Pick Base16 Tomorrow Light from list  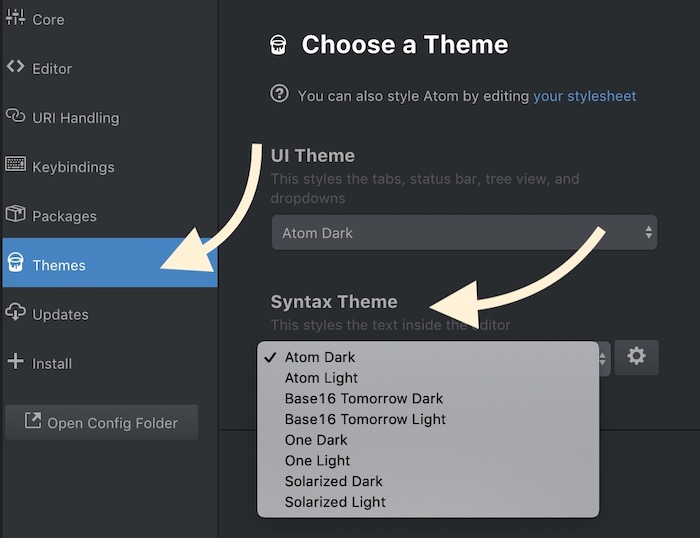point(365,419)
